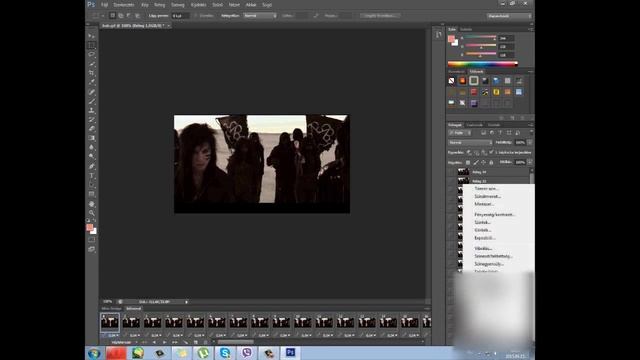This screenshot has height=360, width=640.
Task: Switch to Mini Bridge tab
Action: tap(111, 309)
